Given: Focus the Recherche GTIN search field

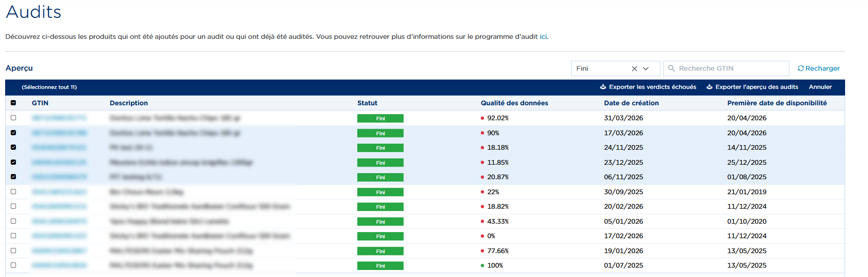Looking at the screenshot, I should coord(726,68).
